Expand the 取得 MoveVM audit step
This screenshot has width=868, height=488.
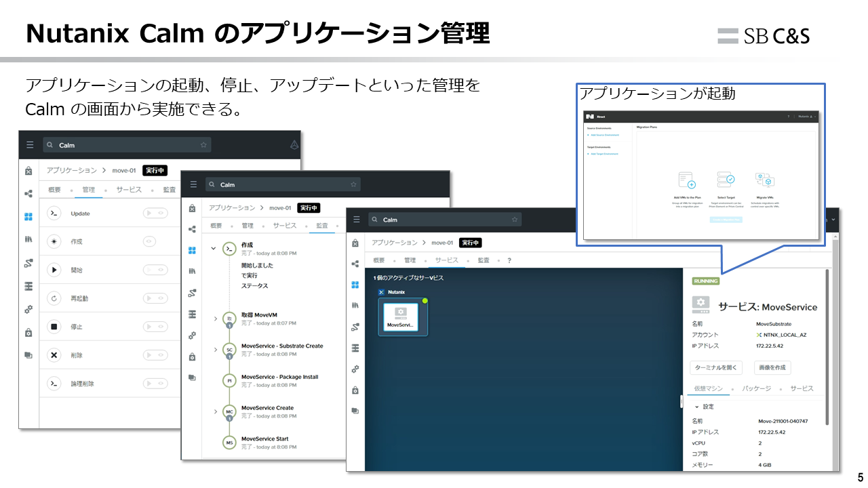point(216,319)
